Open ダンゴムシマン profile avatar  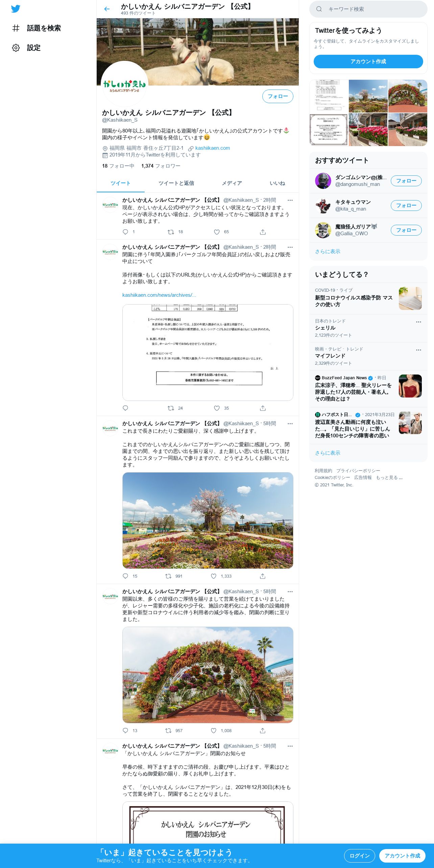pos(323,181)
